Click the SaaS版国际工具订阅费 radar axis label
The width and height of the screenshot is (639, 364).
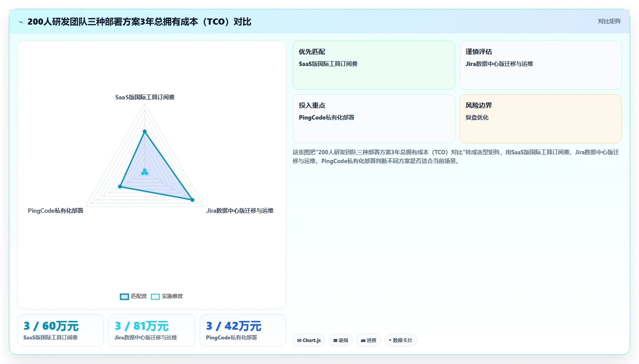pos(145,97)
